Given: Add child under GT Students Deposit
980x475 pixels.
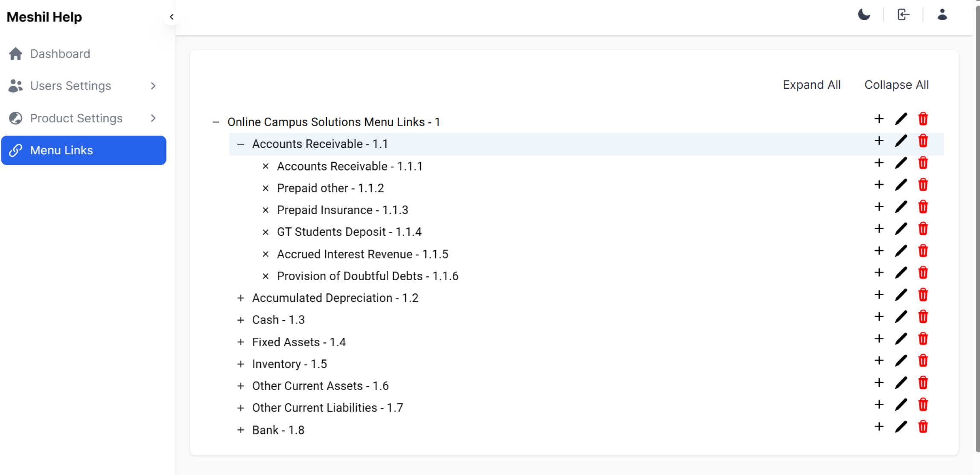Looking at the screenshot, I should click(x=879, y=229).
